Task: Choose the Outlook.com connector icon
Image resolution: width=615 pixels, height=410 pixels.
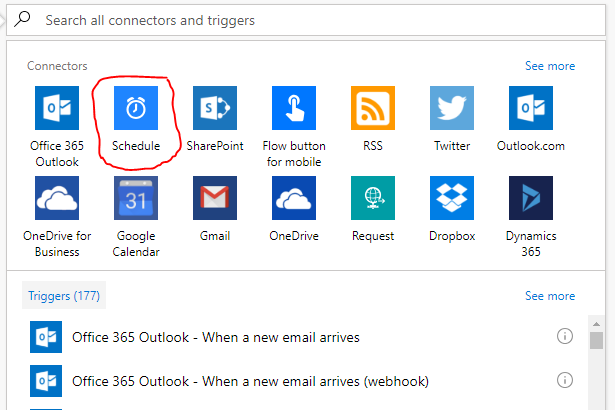Action: tap(531, 108)
